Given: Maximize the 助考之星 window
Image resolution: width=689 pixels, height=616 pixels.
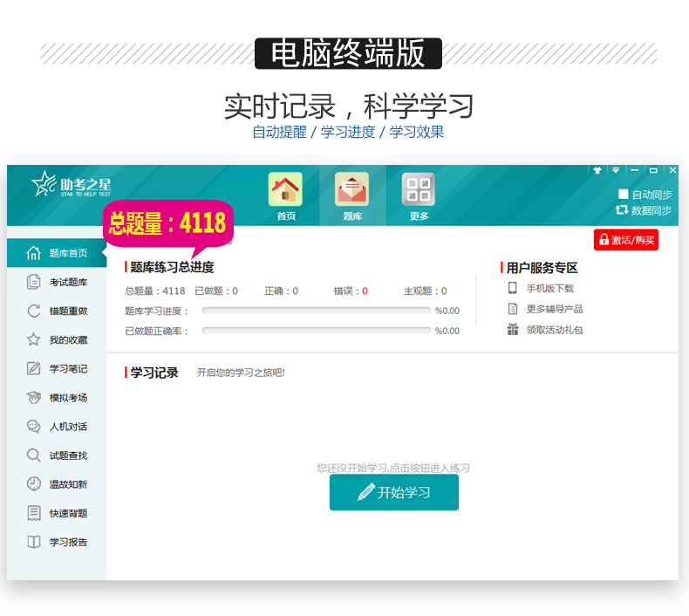Looking at the screenshot, I should [x=653, y=170].
